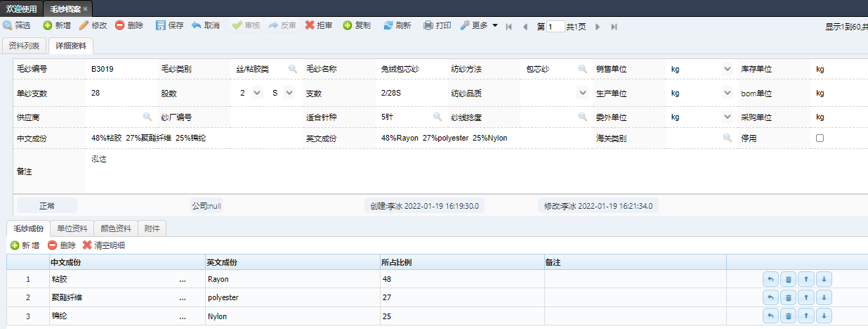The height and width of the screenshot is (329, 868).
Task: Open the 销售单位 kg dropdown
Action: click(x=727, y=69)
